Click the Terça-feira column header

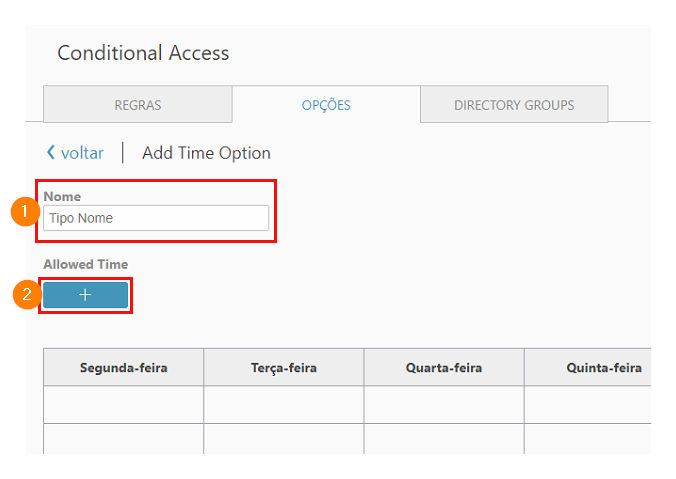284,367
